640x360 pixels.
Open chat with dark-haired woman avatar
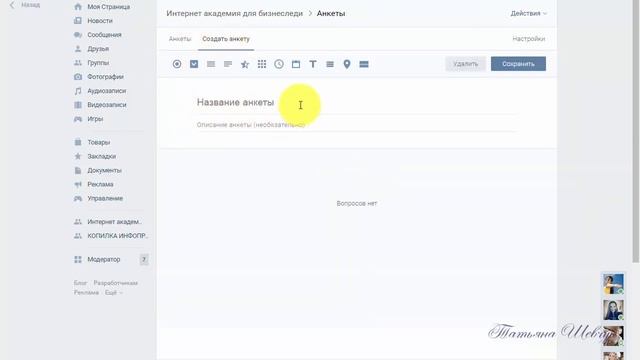click(613, 310)
